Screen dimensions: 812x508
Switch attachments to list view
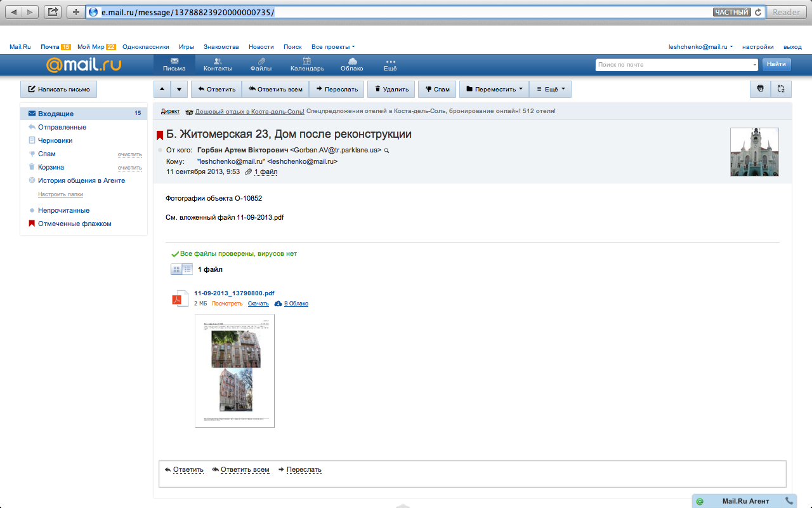(x=187, y=269)
